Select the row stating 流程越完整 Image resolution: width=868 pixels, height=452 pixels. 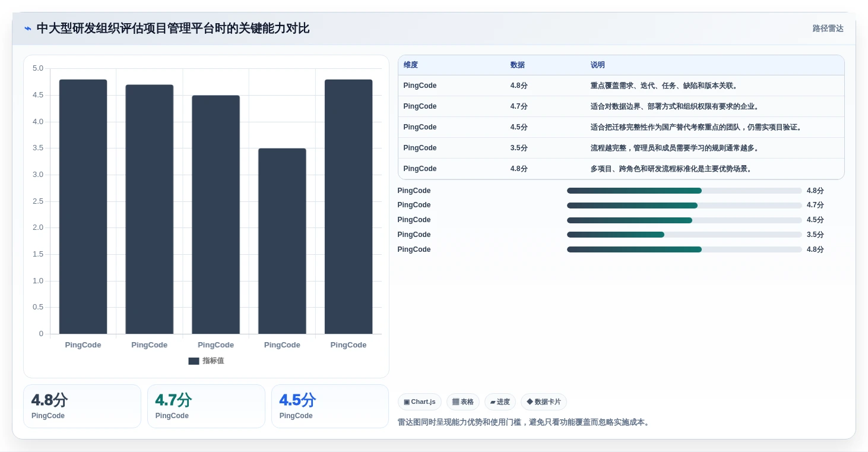pyautogui.click(x=621, y=148)
